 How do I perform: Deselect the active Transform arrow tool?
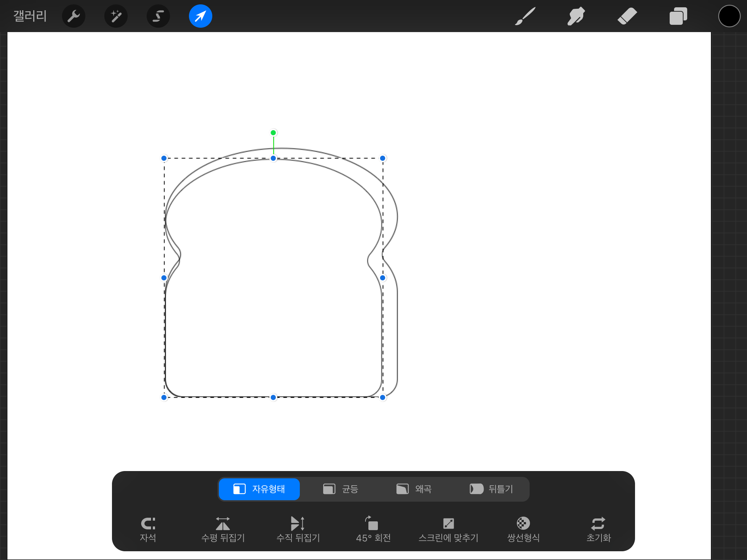coord(201,16)
